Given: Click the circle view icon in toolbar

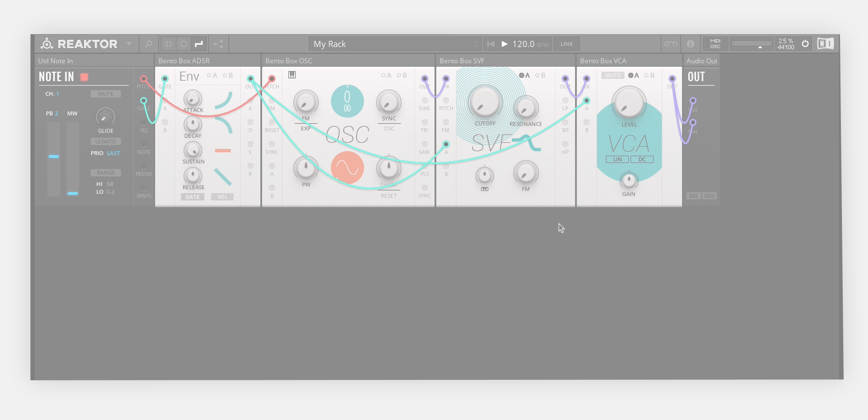Looking at the screenshot, I should tap(183, 44).
